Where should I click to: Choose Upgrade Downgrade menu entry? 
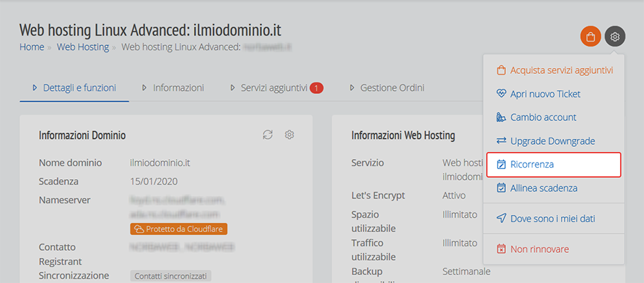coord(554,141)
